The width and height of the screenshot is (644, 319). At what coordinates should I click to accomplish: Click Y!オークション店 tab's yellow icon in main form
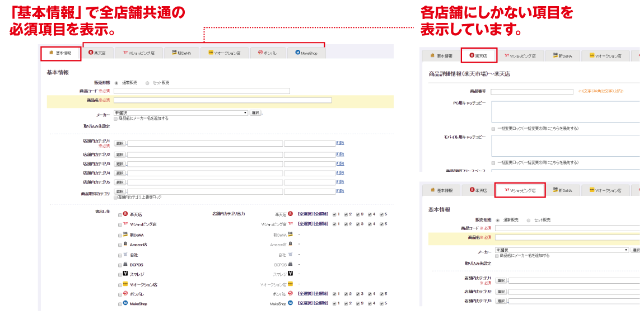point(211,53)
